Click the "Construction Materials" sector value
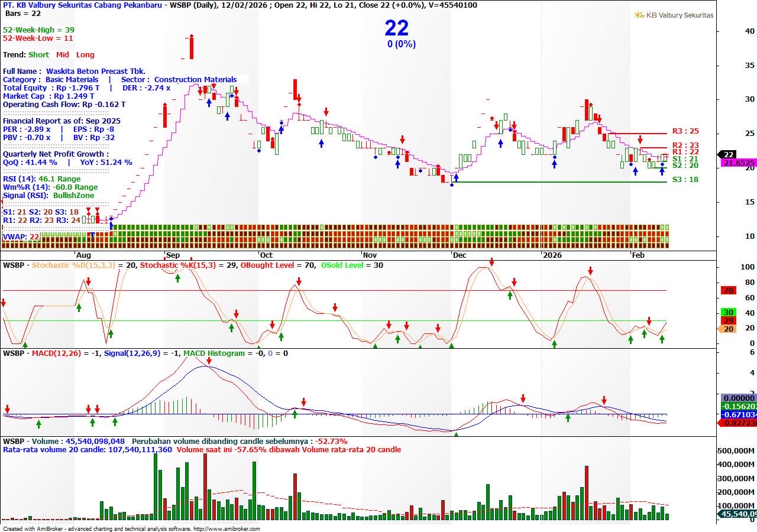This screenshot has height=532, width=757. tap(195, 79)
